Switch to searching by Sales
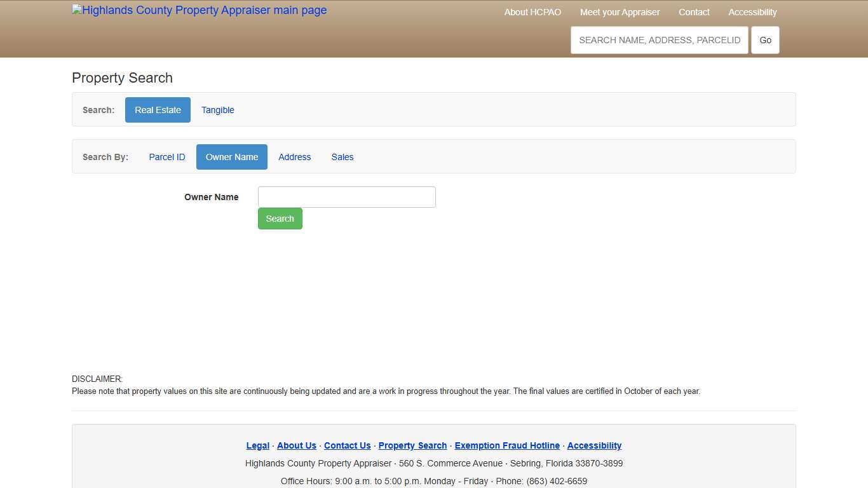The image size is (868, 488). [x=342, y=157]
